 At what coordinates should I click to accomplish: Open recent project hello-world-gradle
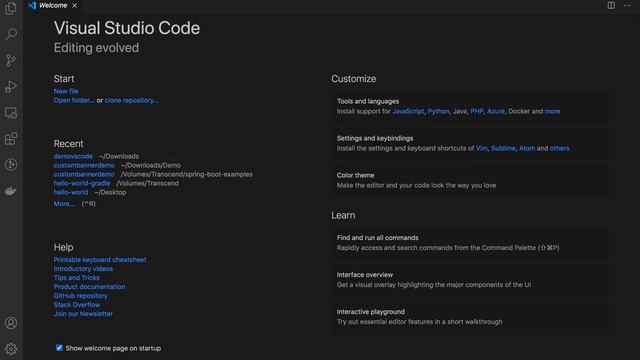click(x=82, y=183)
